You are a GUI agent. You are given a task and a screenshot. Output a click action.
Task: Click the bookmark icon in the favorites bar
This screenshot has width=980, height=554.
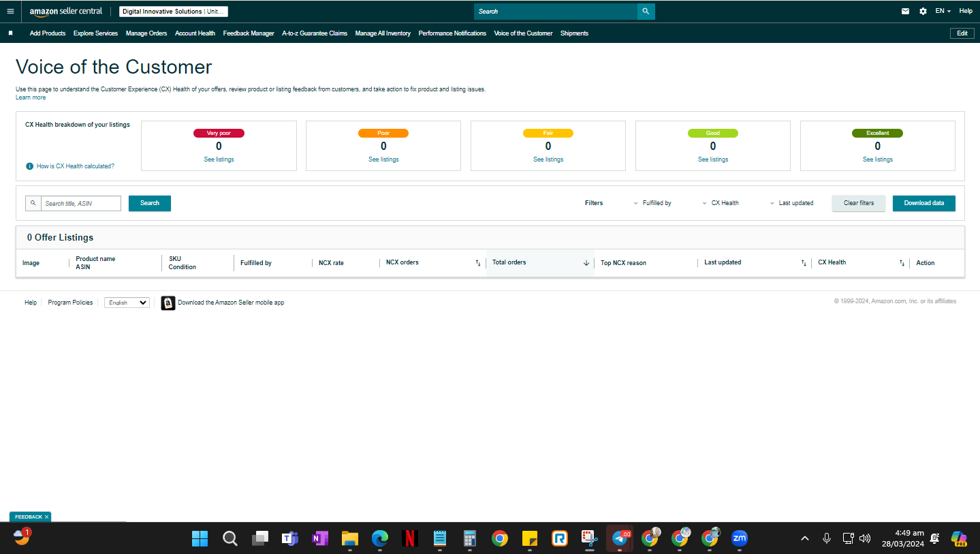coord(10,33)
